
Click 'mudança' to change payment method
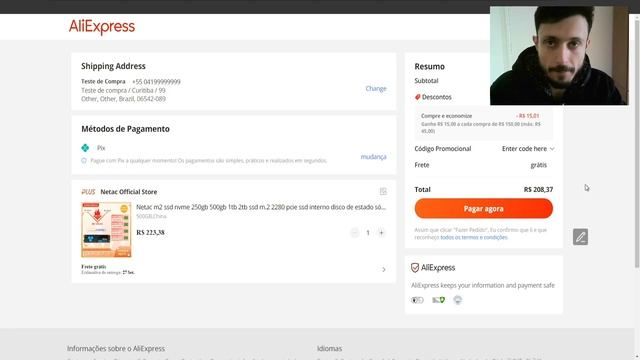[373, 157]
